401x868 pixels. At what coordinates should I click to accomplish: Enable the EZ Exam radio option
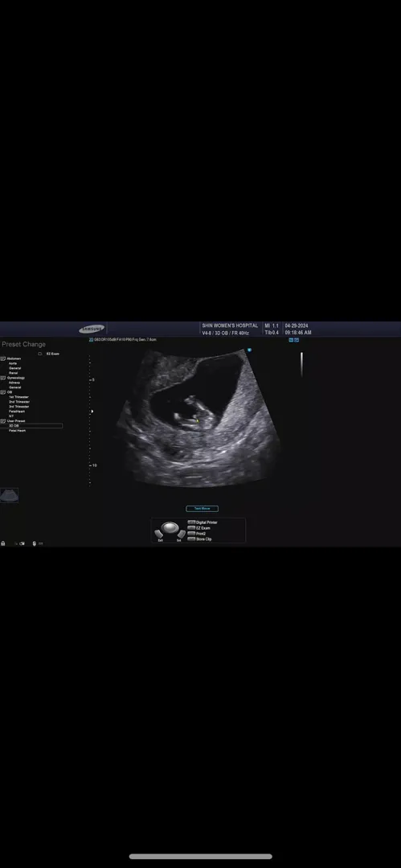click(x=40, y=353)
